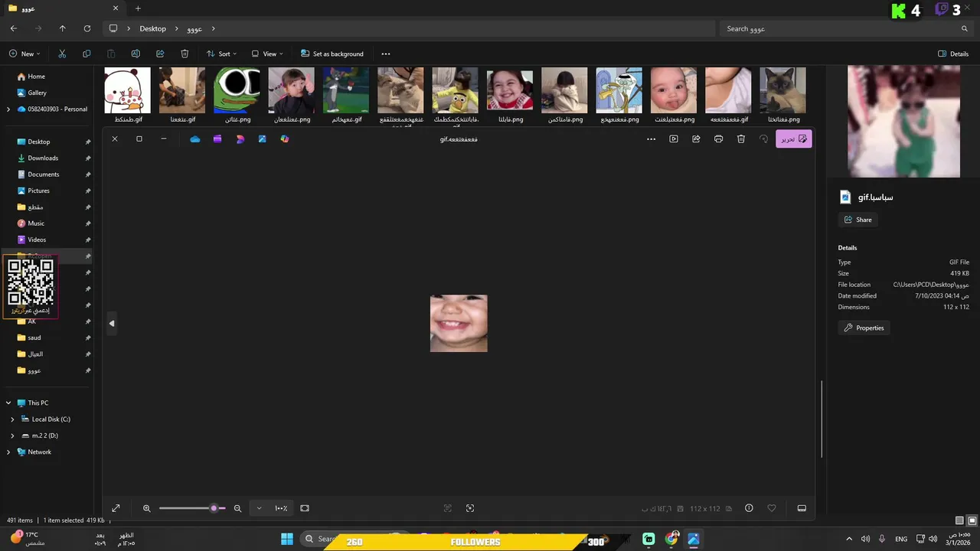The width and height of the screenshot is (980, 551).
Task: Share the file from Explorer toolbar
Action: tap(160, 54)
